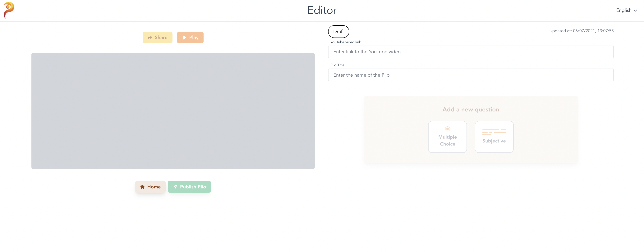Click the Updated at timestamp text
The height and width of the screenshot is (252, 644).
tap(581, 31)
